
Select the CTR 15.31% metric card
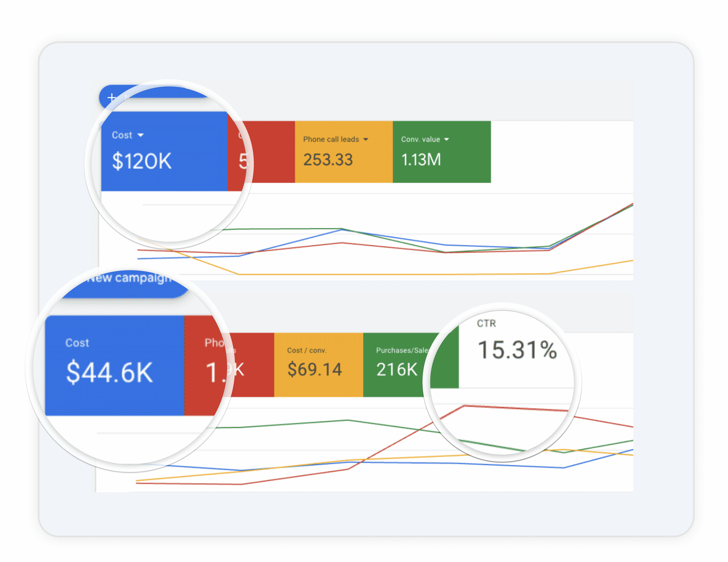coord(517,347)
